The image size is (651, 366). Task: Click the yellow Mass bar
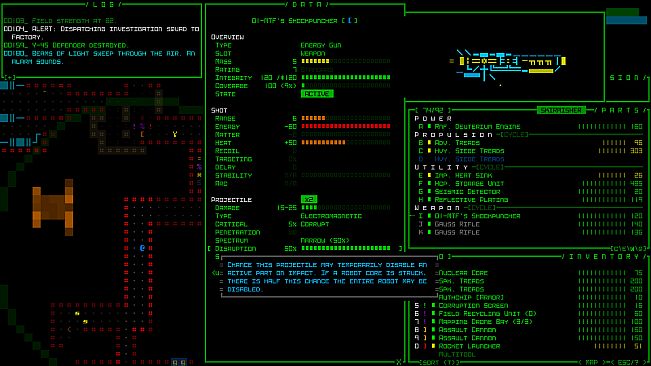tap(315, 61)
